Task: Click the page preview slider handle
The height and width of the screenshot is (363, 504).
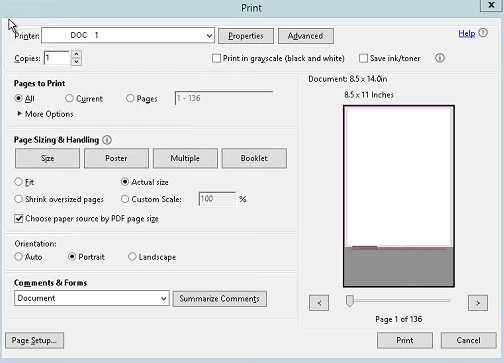Action: (349, 301)
